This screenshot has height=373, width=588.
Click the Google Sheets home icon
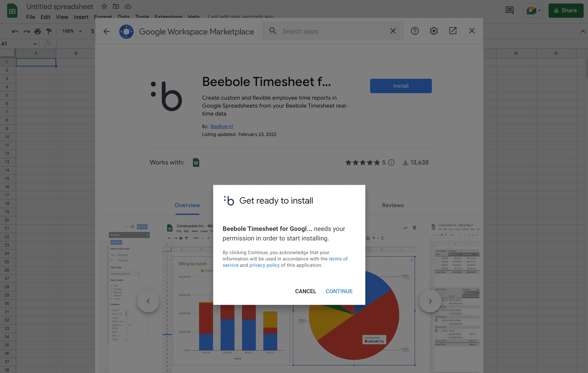(x=12, y=10)
